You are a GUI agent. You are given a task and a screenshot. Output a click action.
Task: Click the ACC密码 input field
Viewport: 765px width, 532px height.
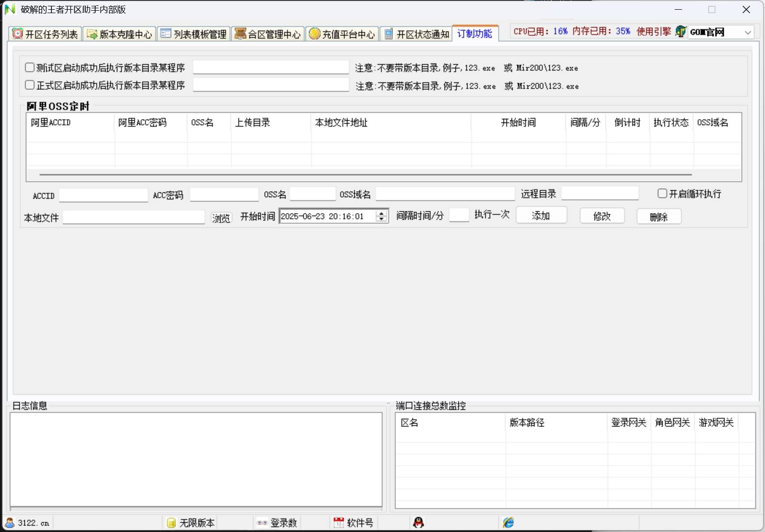pyautogui.click(x=224, y=195)
